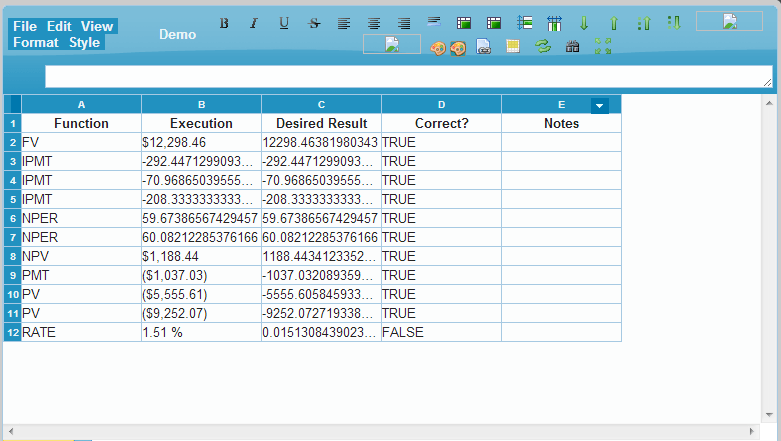Click the dotted green up arrow icon

644,23
